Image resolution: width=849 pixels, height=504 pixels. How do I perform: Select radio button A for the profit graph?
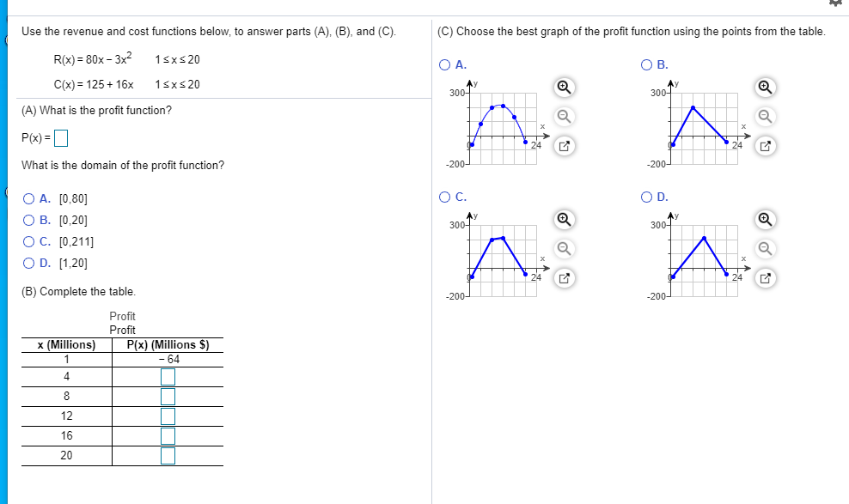pyautogui.click(x=443, y=65)
